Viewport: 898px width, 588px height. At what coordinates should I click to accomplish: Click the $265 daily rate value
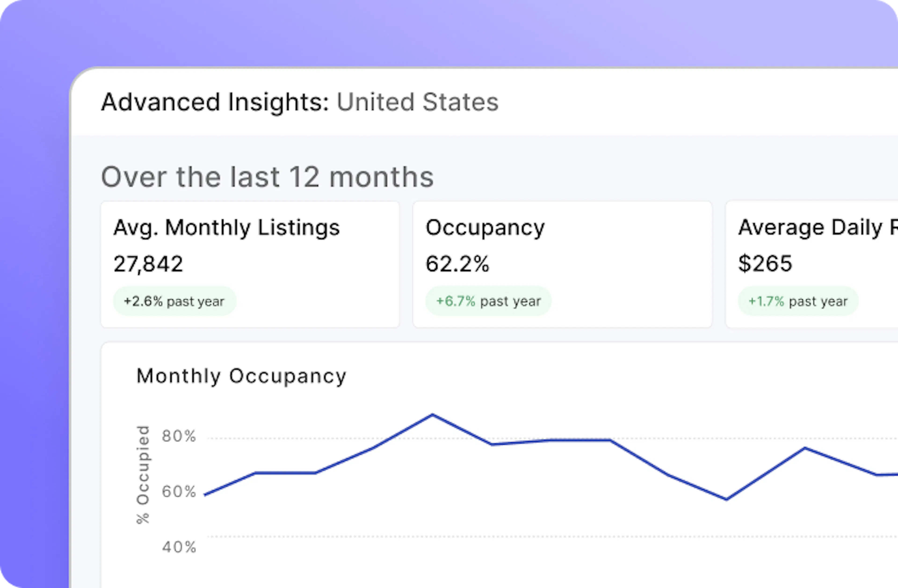click(x=765, y=263)
